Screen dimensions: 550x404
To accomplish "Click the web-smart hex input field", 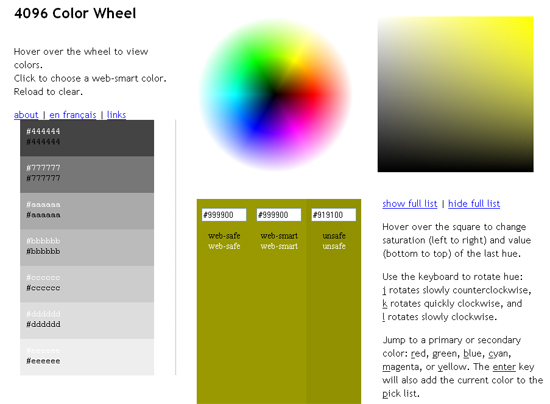I will point(279,215).
